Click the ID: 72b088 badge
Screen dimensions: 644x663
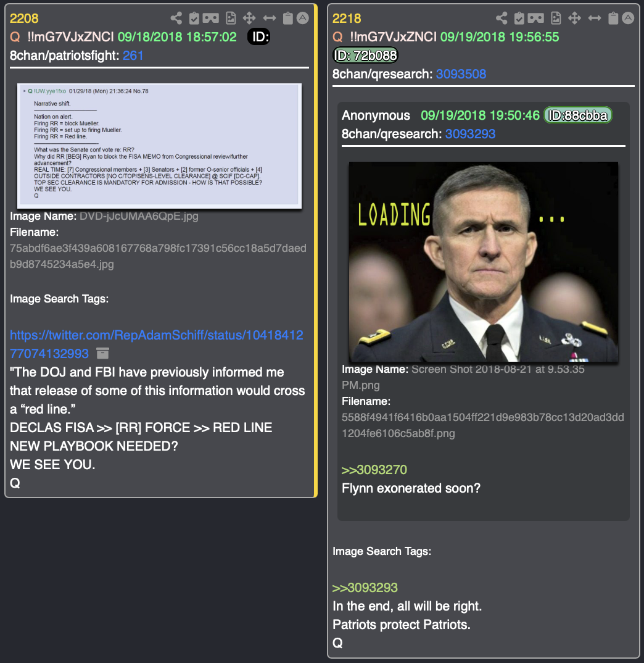point(366,56)
